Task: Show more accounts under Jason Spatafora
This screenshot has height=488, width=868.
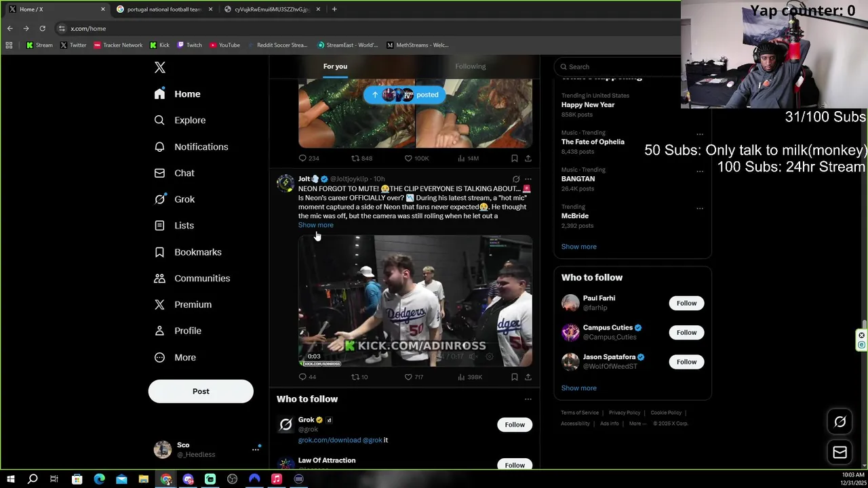Action: 578,388
